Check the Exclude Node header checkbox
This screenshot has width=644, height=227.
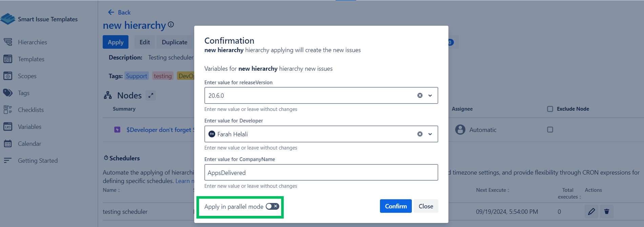coord(550,109)
